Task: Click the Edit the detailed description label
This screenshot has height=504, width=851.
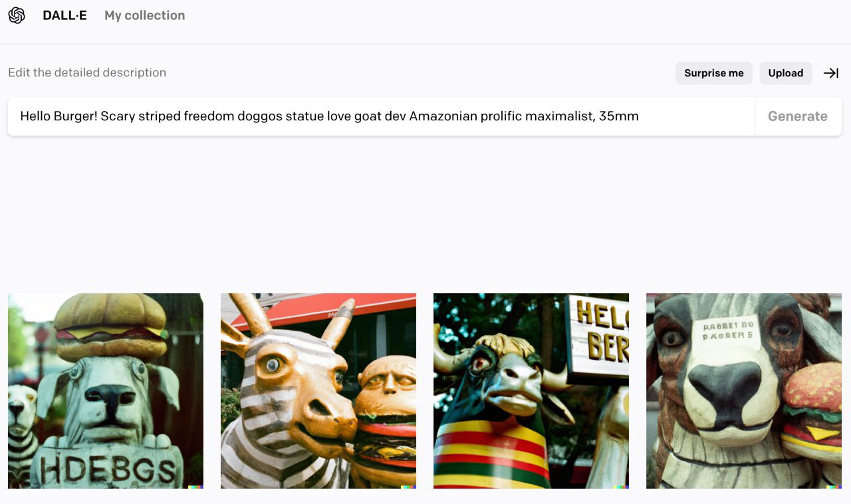Action: (87, 72)
